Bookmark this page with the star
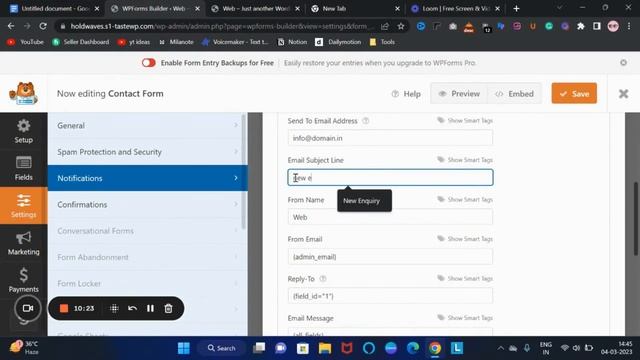Viewport: 640px width, 360px height. [x=401, y=26]
